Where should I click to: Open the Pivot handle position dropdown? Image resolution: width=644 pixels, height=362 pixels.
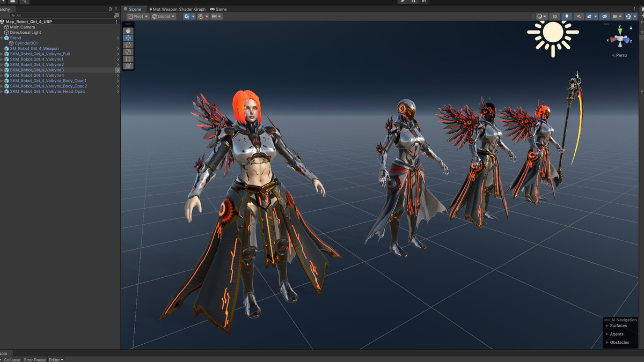point(138,17)
